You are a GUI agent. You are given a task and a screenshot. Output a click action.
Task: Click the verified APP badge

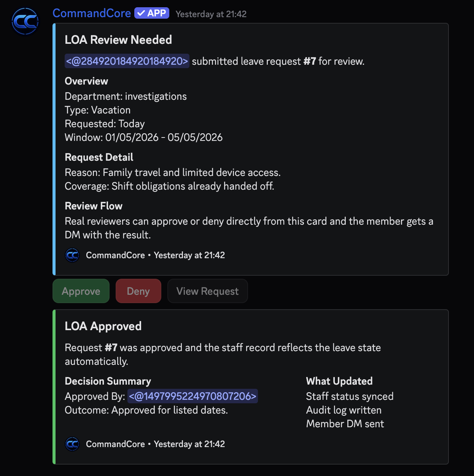click(151, 13)
